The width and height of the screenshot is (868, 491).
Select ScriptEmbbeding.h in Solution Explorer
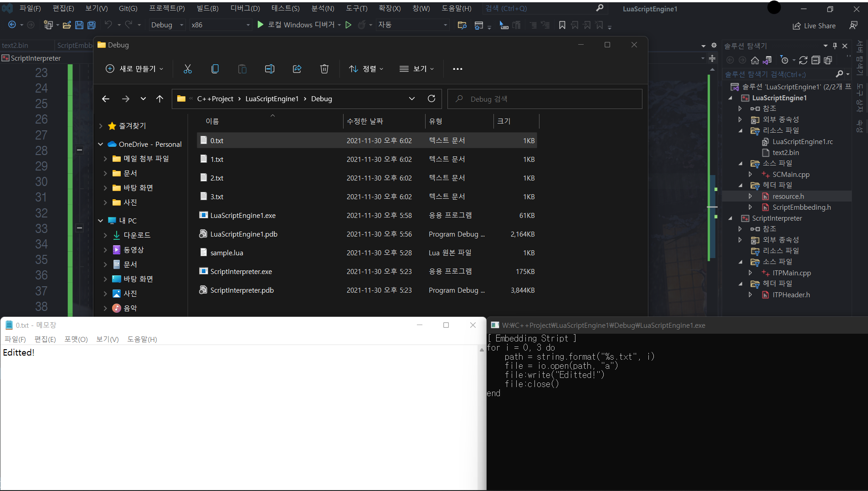pos(801,207)
